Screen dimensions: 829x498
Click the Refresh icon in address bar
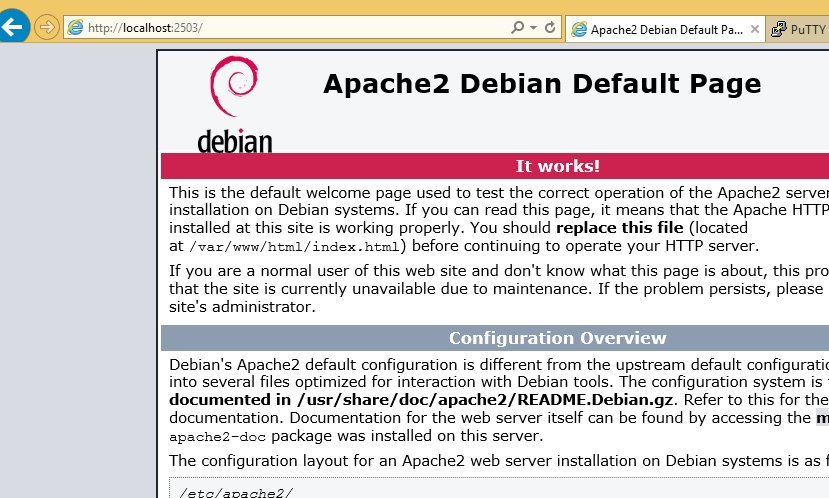pos(550,27)
